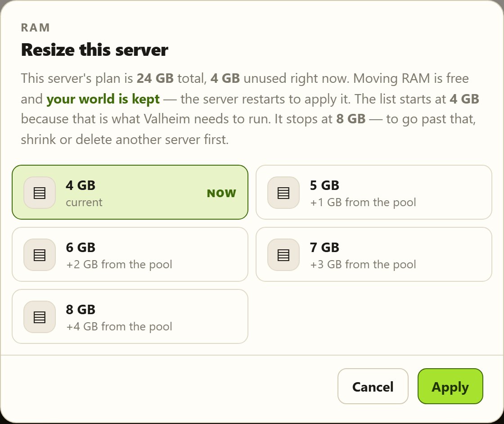Click the memory icon on the 4 GB card
The width and height of the screenshot is (504, 424).
tap(40, 193)
